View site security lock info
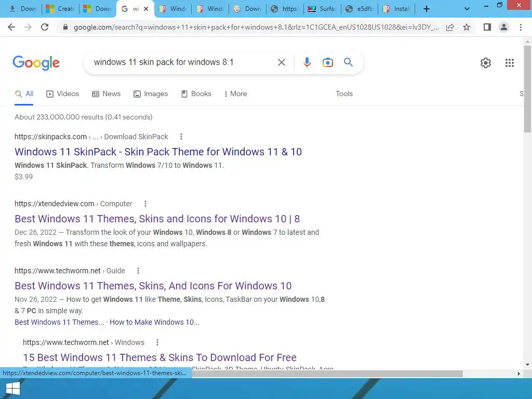 tap(65, 27)
